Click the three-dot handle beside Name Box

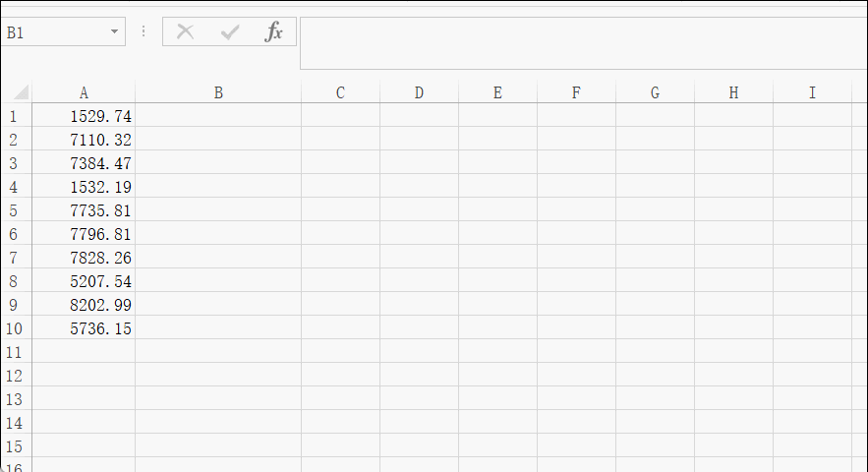point(144,31)
